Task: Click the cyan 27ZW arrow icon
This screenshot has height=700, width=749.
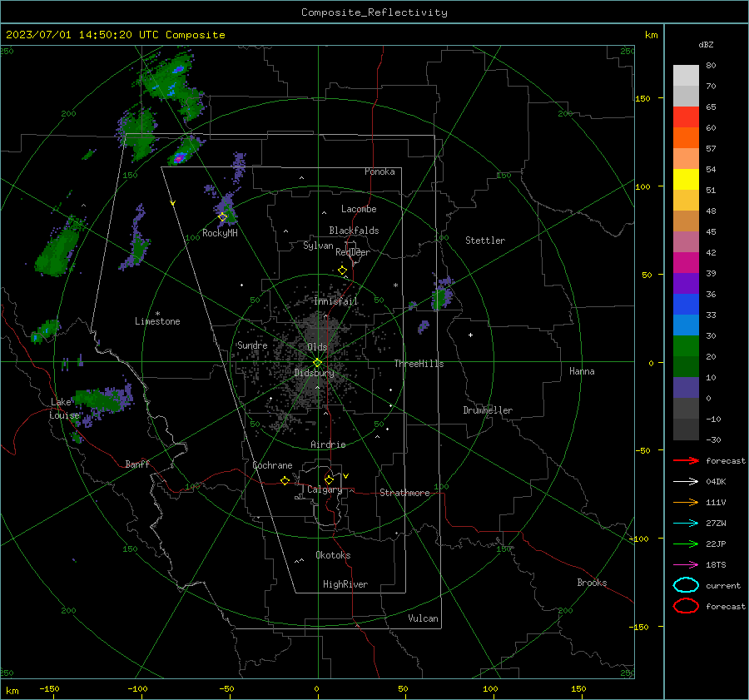Action: point(686,524)
